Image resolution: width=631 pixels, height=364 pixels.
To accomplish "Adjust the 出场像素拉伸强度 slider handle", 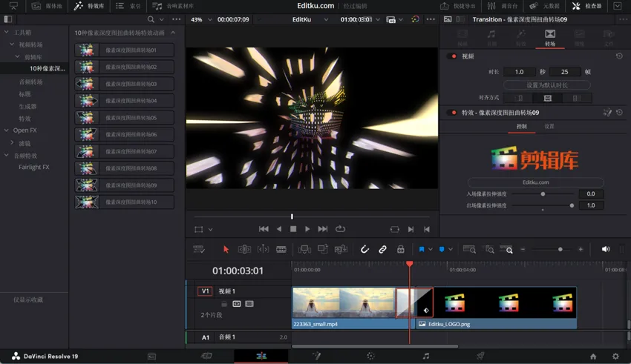I will [572, 205].
